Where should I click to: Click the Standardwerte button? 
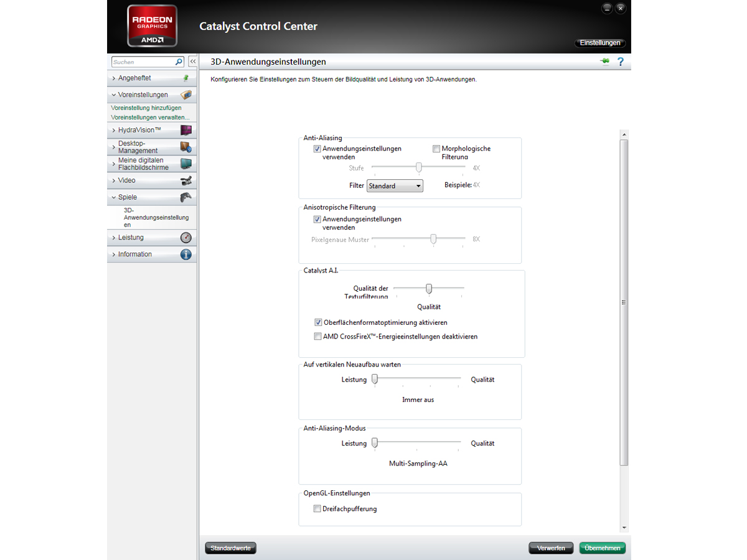230,548
